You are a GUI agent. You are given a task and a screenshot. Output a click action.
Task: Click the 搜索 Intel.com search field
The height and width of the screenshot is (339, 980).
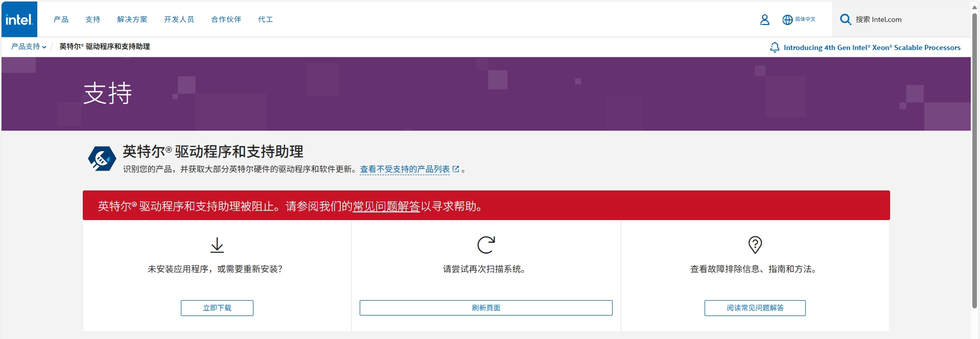[901, 19]
